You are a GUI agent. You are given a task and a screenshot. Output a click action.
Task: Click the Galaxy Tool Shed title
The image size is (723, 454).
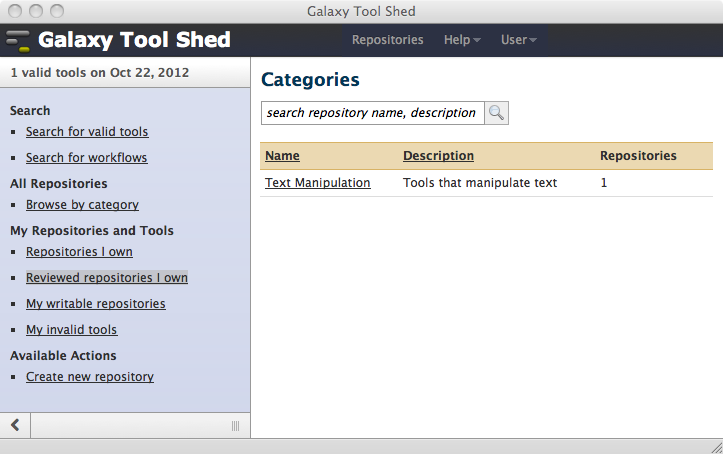(x=134, y=41)
